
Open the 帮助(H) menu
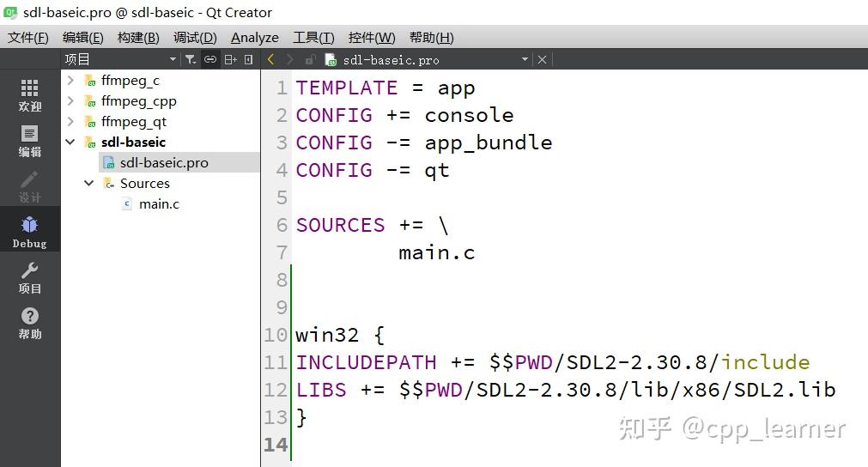point(431,38)
